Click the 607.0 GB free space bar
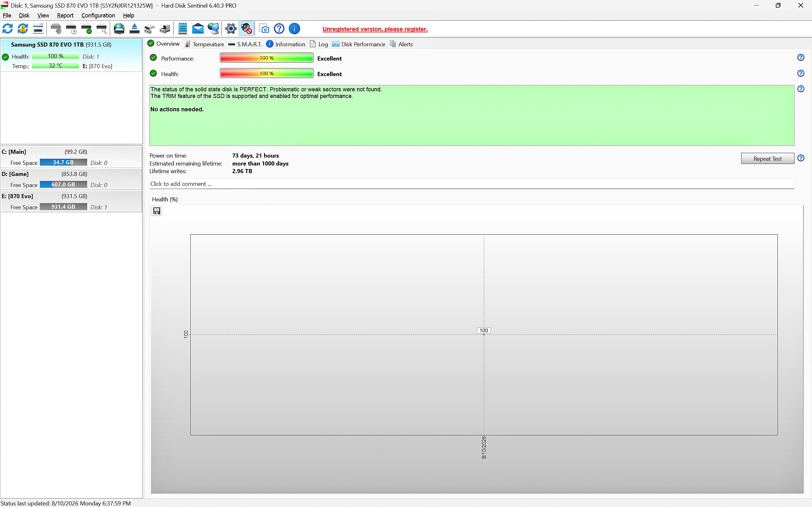Image resolution: width=812 pixels, height=507 pixels. tap(63, 185)
